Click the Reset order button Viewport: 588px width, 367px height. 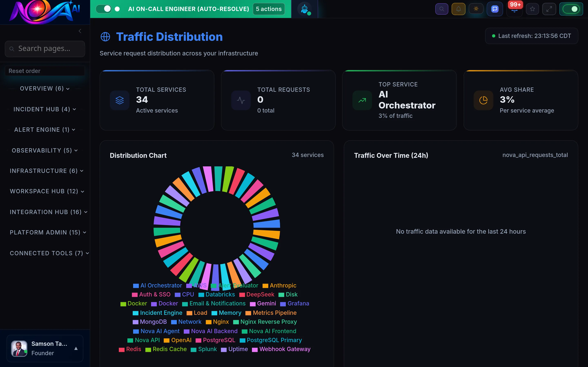click(x=45, y=71)
